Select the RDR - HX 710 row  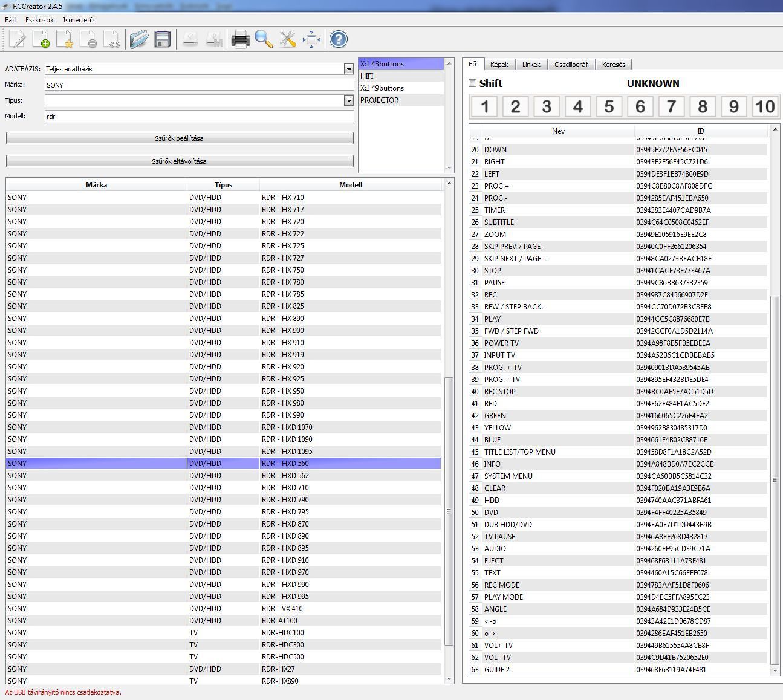224,198
